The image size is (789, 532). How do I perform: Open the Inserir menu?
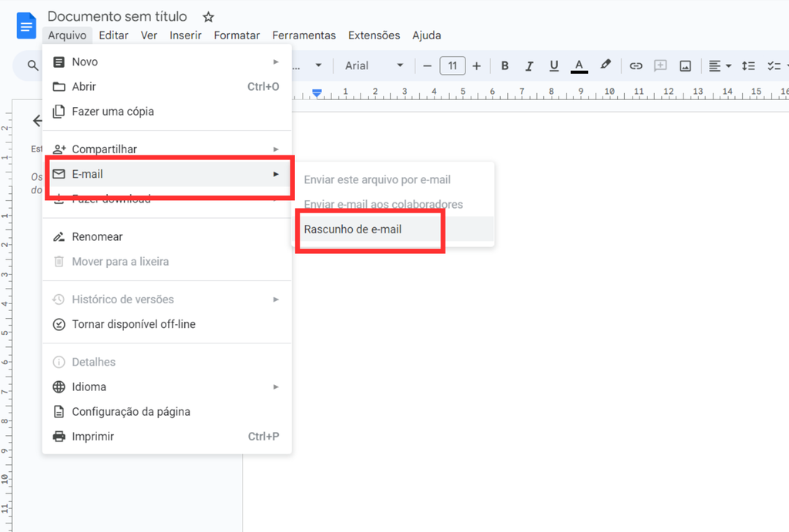[x=185, y=35]
